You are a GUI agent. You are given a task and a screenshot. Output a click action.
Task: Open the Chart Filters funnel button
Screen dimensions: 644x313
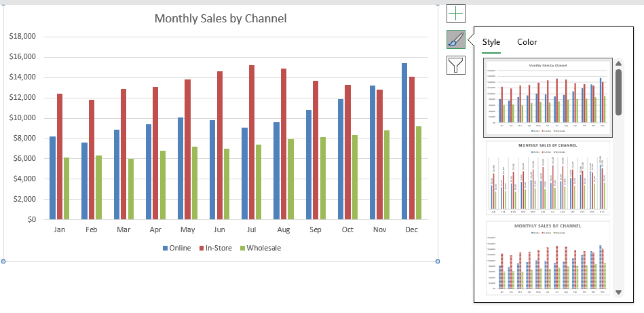456,65
